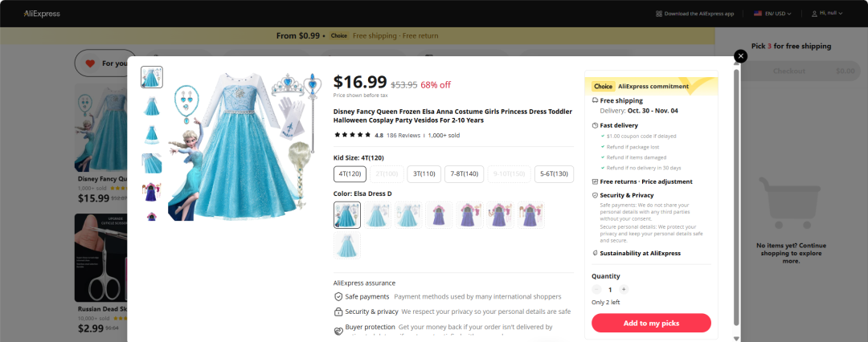Decrease quantity with the minus button

click(x=596, y=290)
